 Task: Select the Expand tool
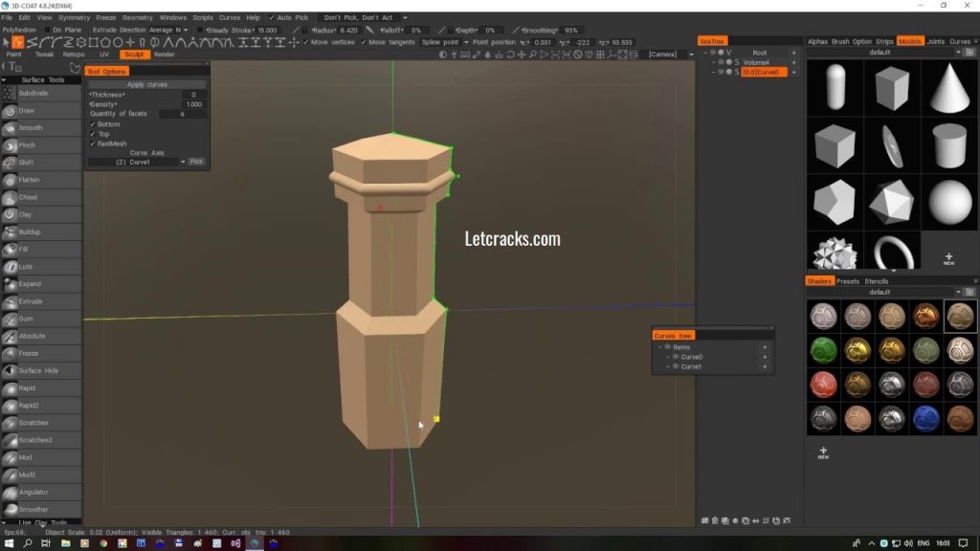(41, 283)
